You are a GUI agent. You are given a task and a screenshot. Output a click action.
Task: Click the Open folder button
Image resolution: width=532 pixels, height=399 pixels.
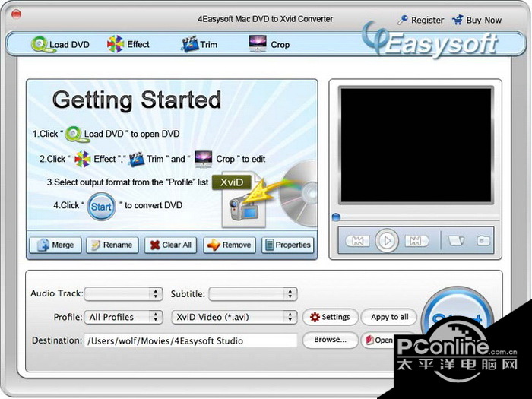(378, 340)
